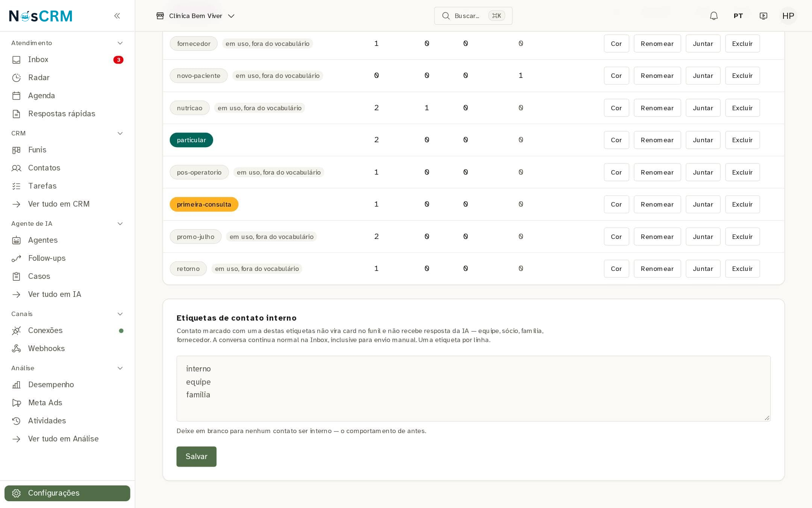Open the Clínica Bem Viver workspace dropdown
The height and width of the screenshot is (508, 812).
pos(195,16)
